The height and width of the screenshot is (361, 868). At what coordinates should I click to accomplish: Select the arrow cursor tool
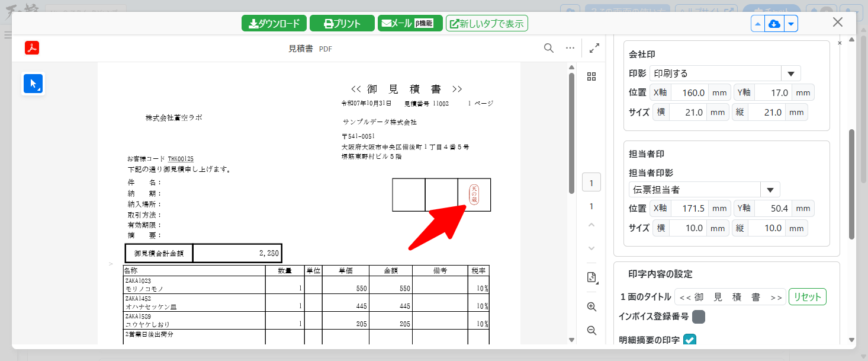33,84
